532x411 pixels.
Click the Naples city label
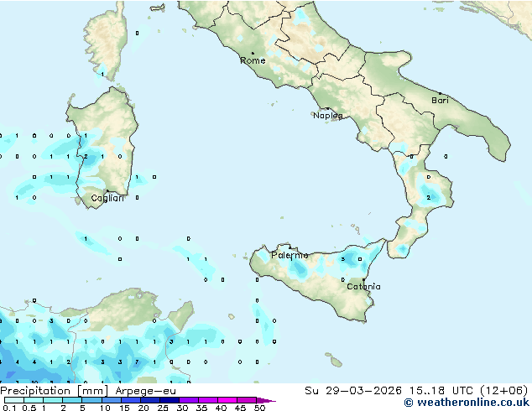pyautogui.click(x=328, y=116)
